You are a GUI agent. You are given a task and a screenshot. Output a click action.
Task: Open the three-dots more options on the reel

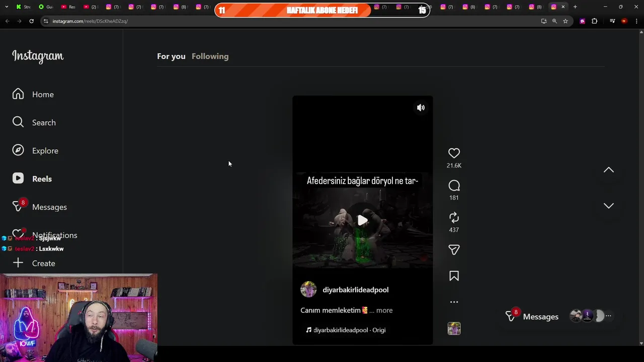coord(454,302)
